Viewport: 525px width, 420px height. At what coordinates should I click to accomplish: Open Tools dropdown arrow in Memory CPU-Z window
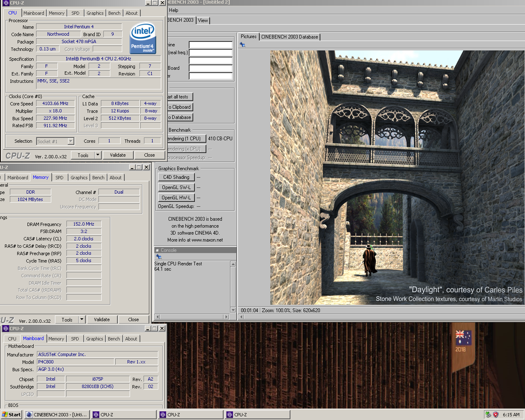pos(82,320)
